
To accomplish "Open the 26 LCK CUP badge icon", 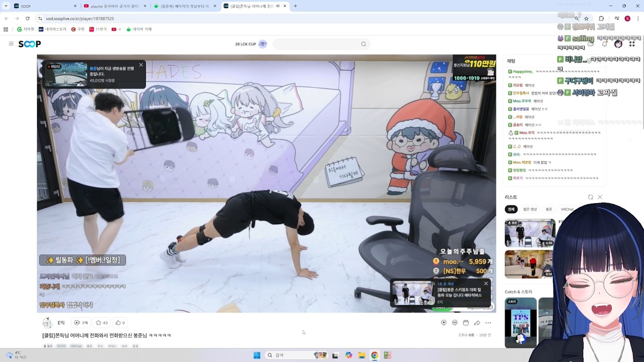I will [x=263, y=44].
